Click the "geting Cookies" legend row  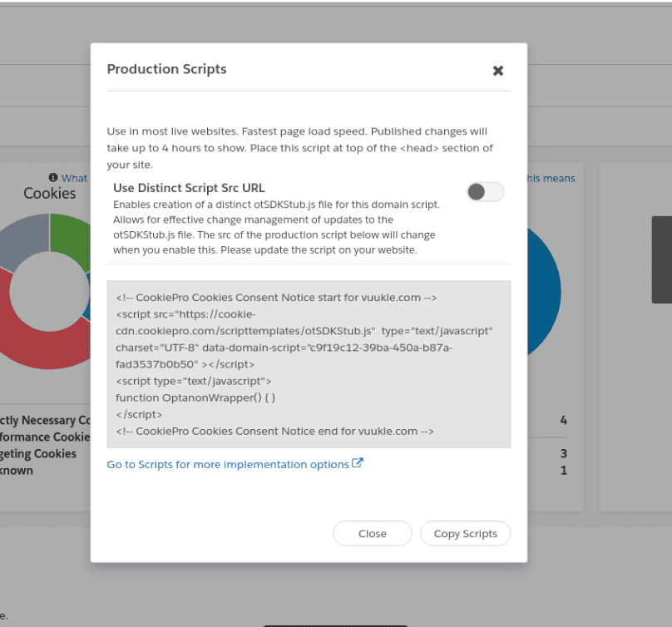(38, 454)
